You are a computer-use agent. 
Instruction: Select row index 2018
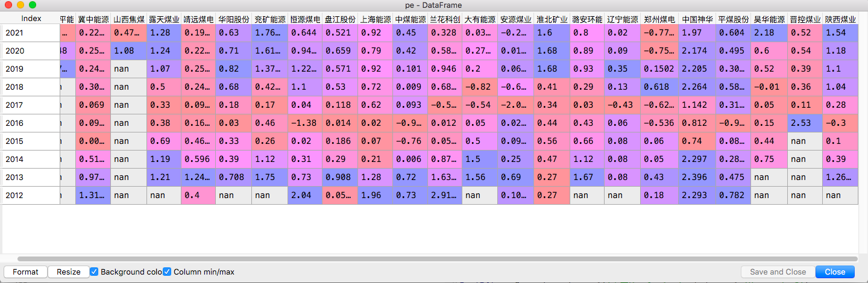pos(30,87)
